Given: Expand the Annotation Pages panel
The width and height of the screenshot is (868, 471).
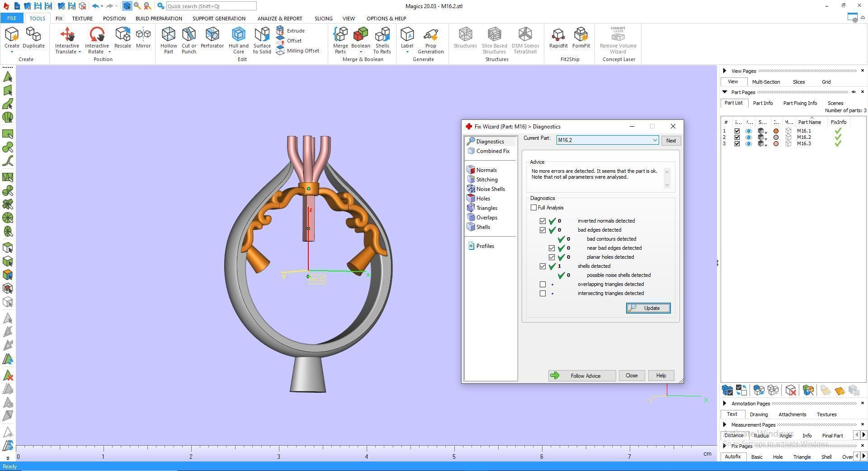Looking at the screenshot, I should 725,404.
